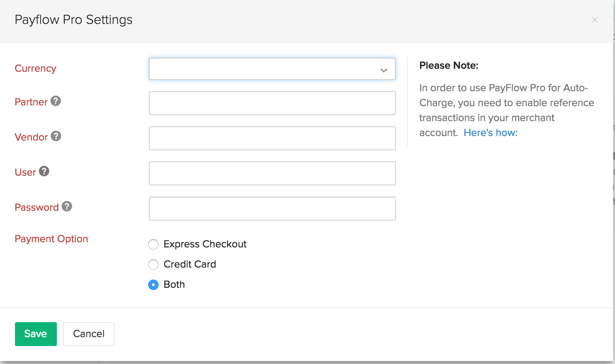Select the Credit Card payment option

(x=153, y=264)
